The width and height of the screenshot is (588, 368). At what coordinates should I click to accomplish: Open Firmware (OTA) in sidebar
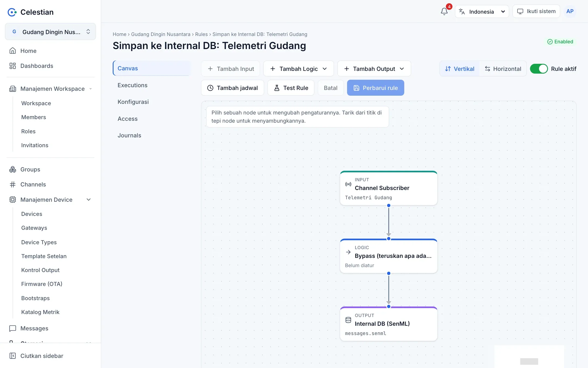pyautogui.click(x=42, y=284)
